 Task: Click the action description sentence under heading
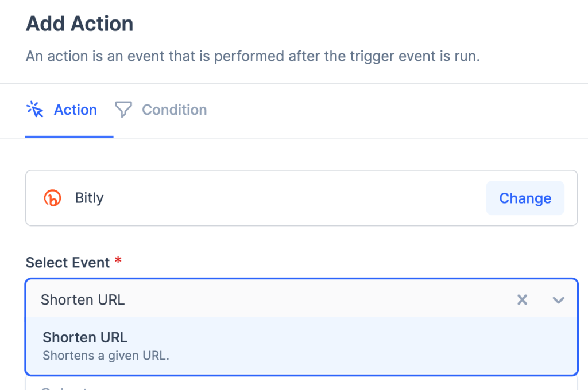coord(253,57)
